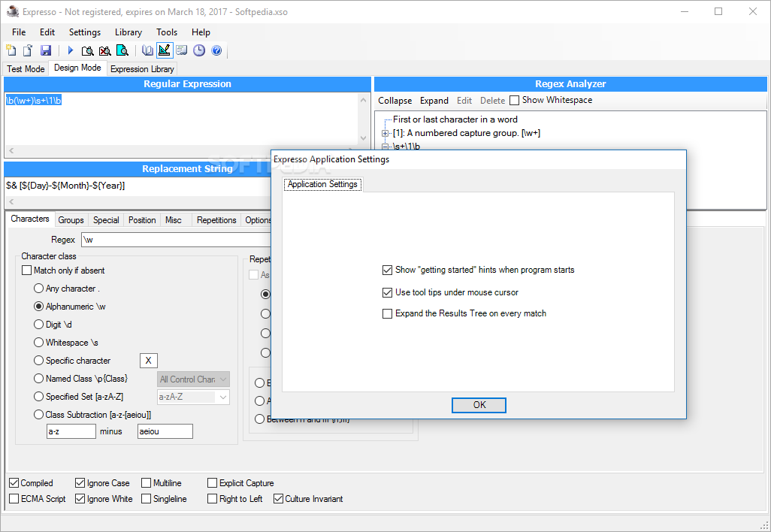Screen dimensions: 771x532
Task: Enable Right to Left option
Action: pyautogui.click(x=212, y=499)
